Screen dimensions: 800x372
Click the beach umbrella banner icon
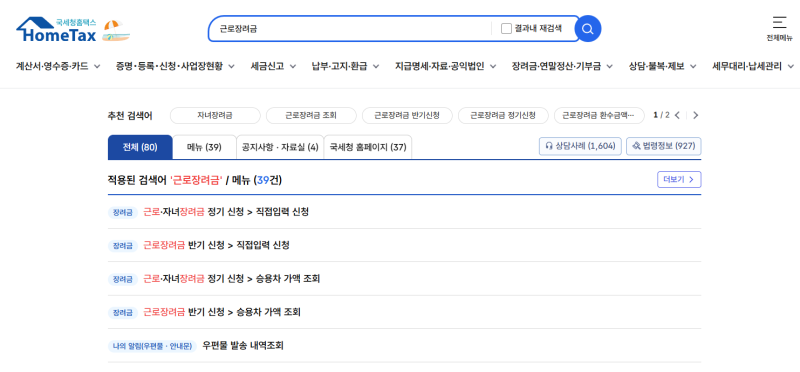pos(116,31)
